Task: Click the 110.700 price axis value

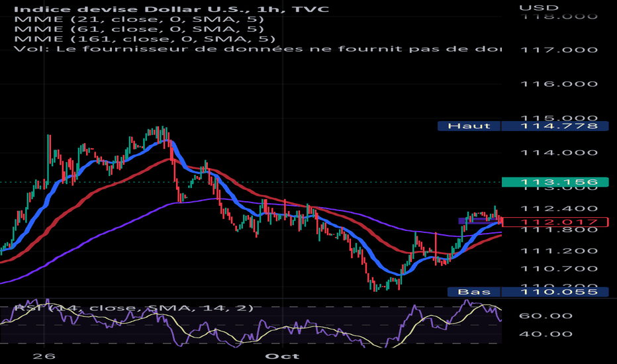Action: pos(559,269)
